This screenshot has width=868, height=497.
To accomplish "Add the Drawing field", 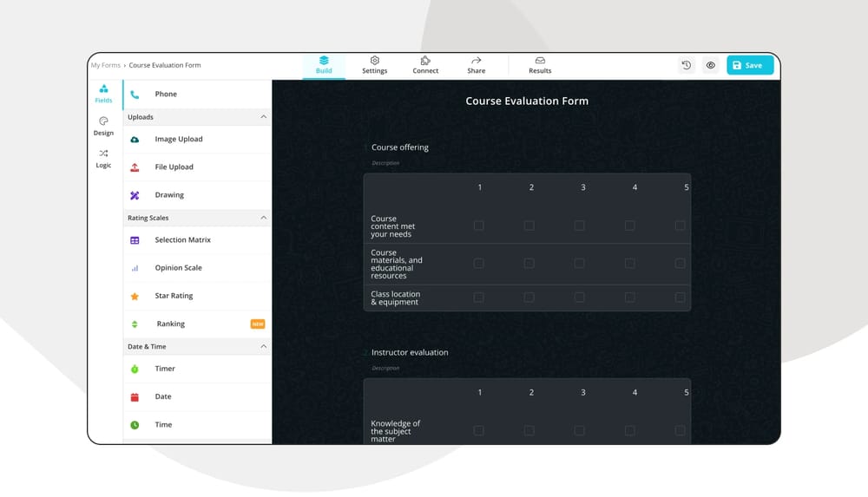I will coord(169,195).
